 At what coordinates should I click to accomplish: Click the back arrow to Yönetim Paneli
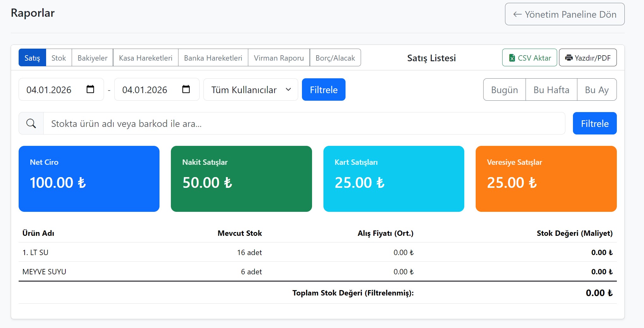click(x=517, y=14)
